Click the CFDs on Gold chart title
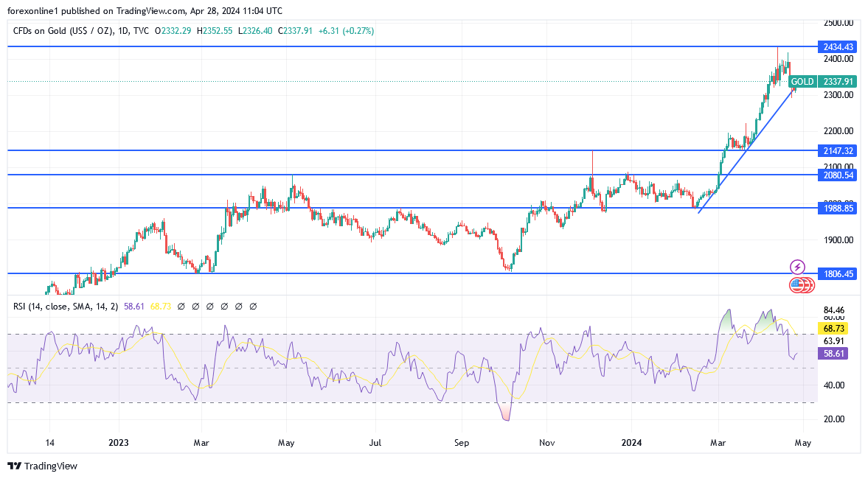This screenshot has height=479, width=868. (81, 31)
